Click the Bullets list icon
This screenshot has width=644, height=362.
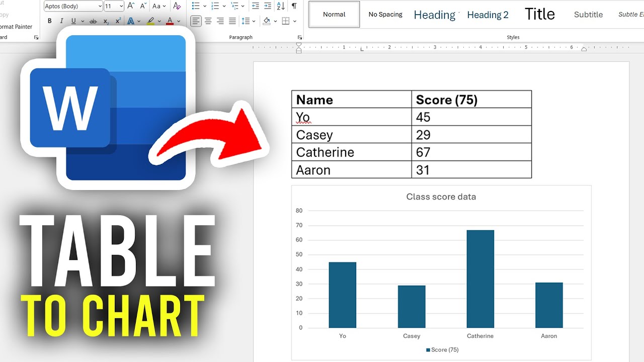(x=196, y=6)
